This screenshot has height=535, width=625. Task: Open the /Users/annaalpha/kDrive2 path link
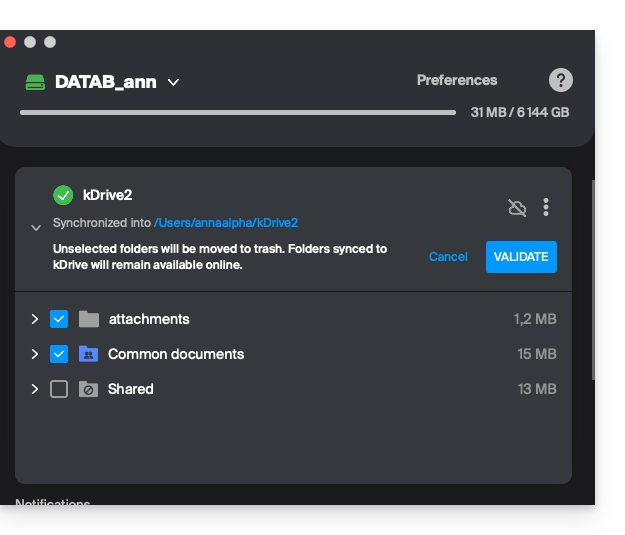click(x=226, y=223)
